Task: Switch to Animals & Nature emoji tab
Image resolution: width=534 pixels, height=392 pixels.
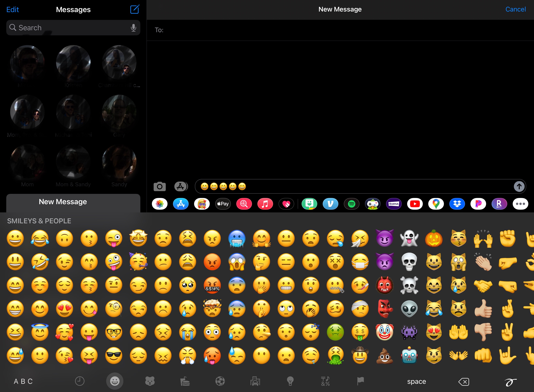Action: 150,381
